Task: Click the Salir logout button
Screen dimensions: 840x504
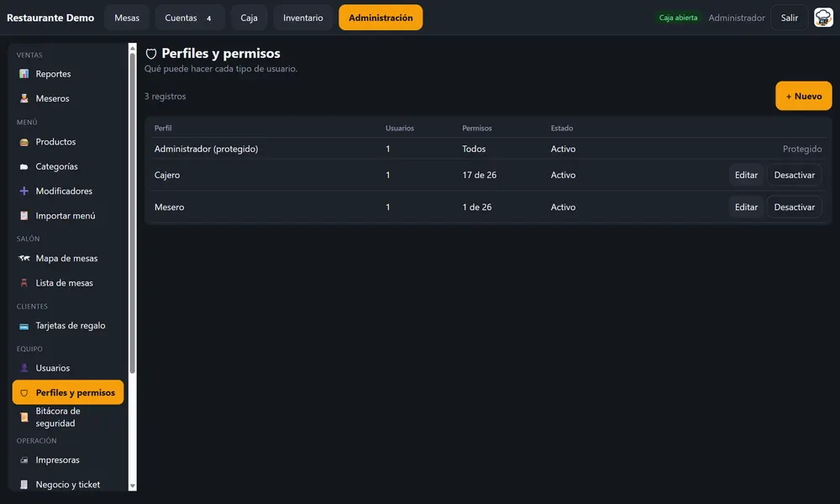Action: pyautogui.click(x=789, y=18)
